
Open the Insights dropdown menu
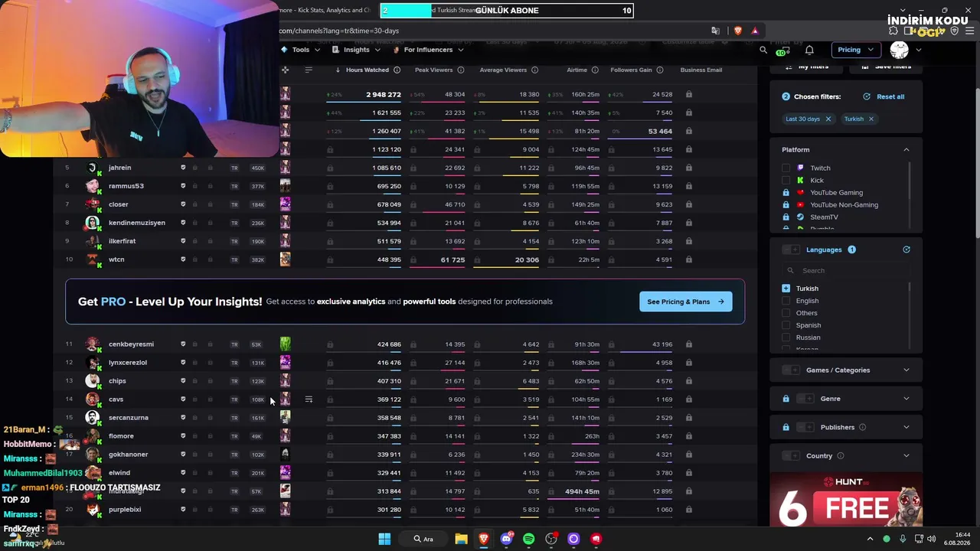356,50
